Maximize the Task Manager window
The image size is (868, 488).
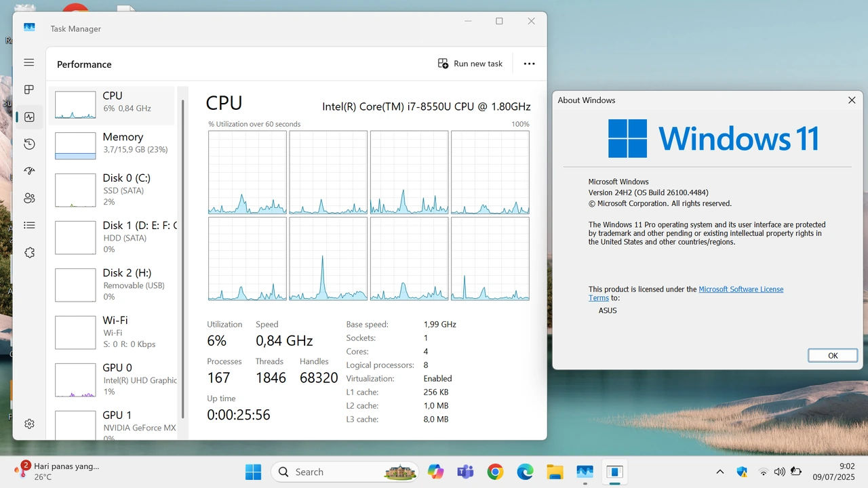tap(499, 22)
